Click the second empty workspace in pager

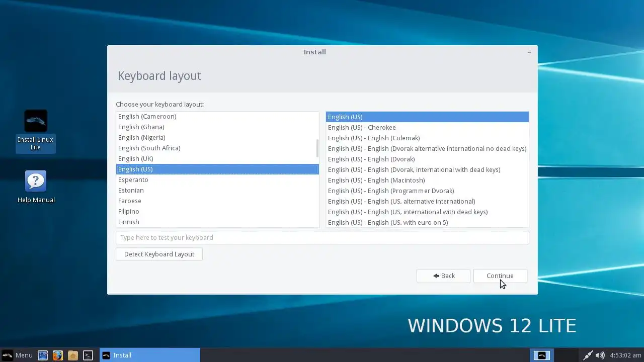pyautogui.click(x=566, y=355)
